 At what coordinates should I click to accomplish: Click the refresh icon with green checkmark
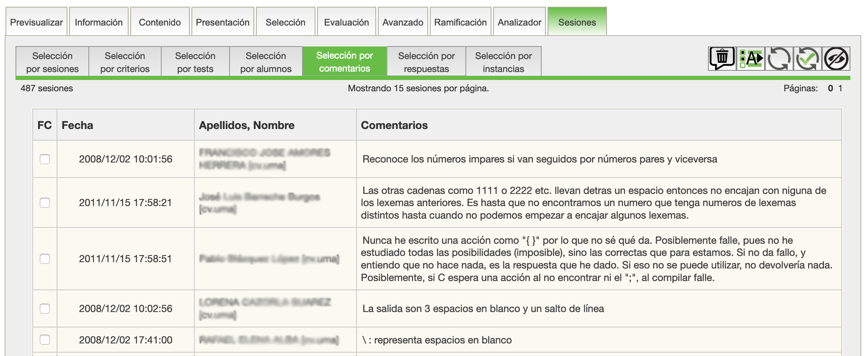(x=807, y=59)
